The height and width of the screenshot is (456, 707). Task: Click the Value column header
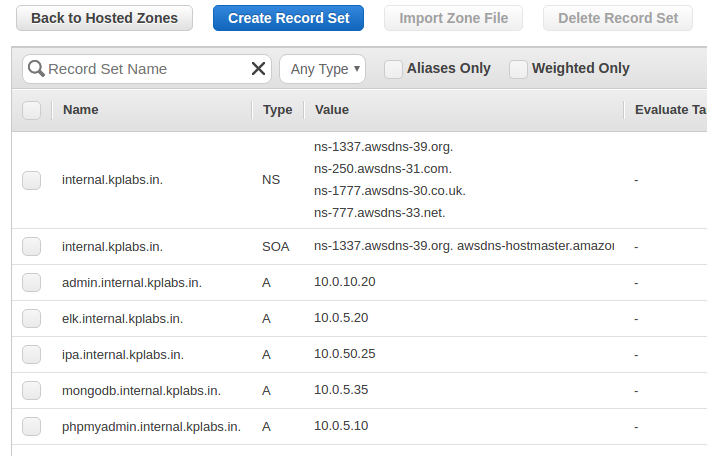(332, 110)
